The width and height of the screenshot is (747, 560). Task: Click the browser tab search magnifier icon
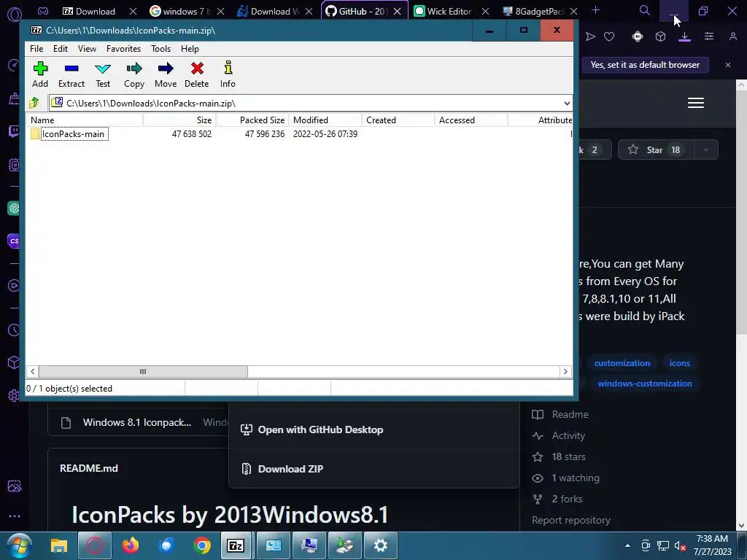(645, 10)
